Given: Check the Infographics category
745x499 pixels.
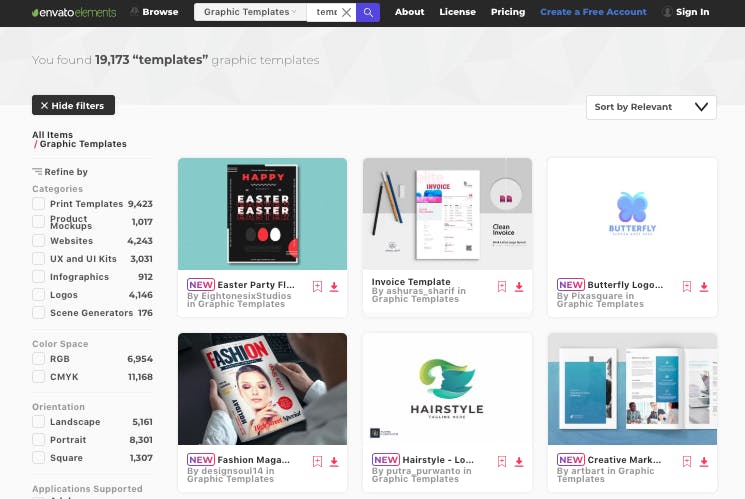Looking at the screenshot, I should pyautogui.click(x=38, y=277).
